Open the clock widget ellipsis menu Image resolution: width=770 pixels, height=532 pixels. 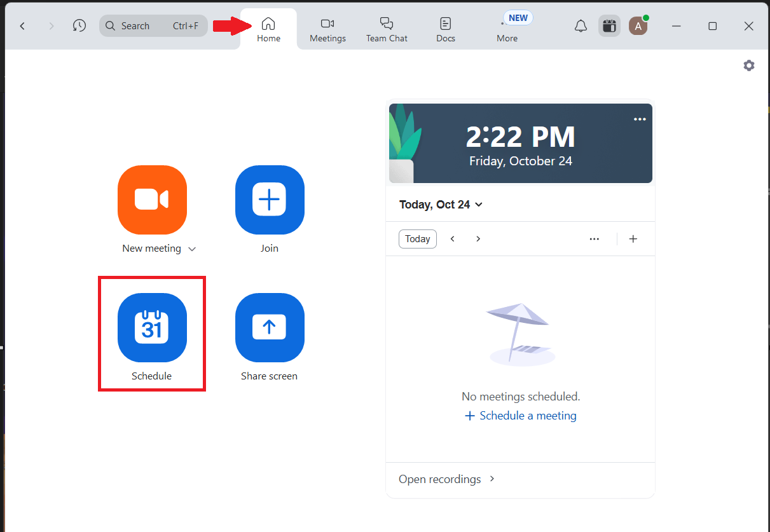(640, 119)
